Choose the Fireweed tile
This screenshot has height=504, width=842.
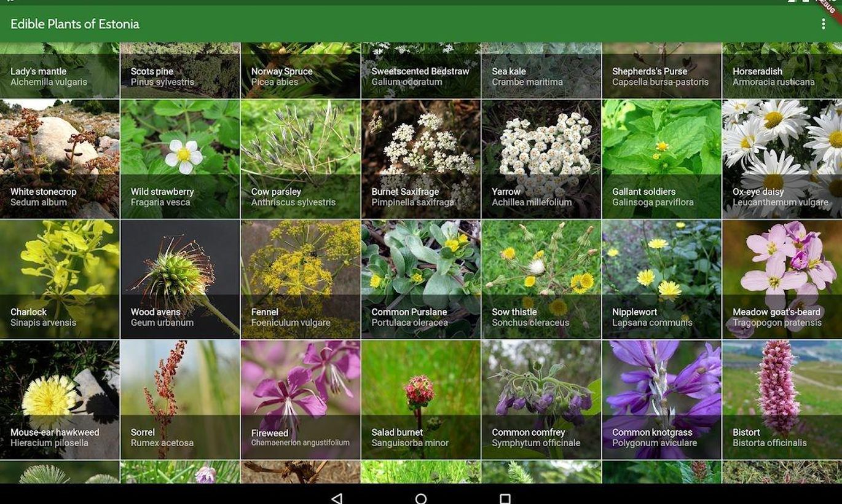coord(301,400)
